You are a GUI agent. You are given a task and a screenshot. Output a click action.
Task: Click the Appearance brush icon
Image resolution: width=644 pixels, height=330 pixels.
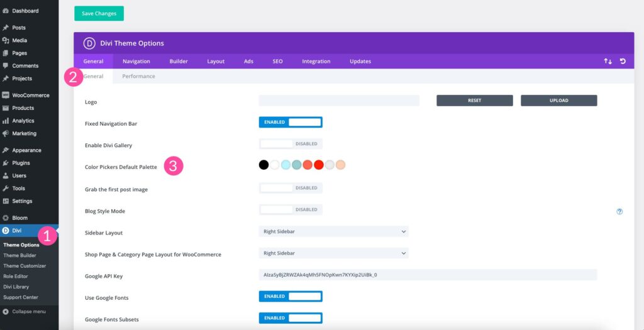point(5,150)
